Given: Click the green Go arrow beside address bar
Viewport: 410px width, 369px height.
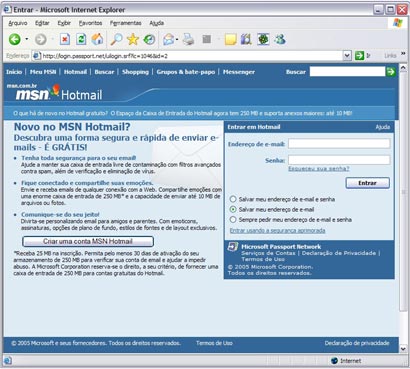Looking at the screenshot, I should 359,55.
